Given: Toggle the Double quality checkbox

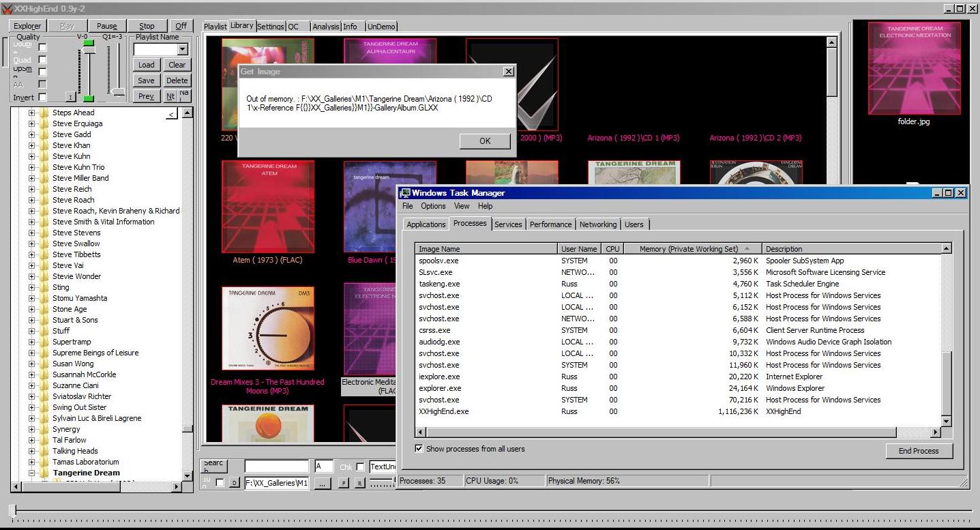Looking at the screenshot, I should coord(42,48).
